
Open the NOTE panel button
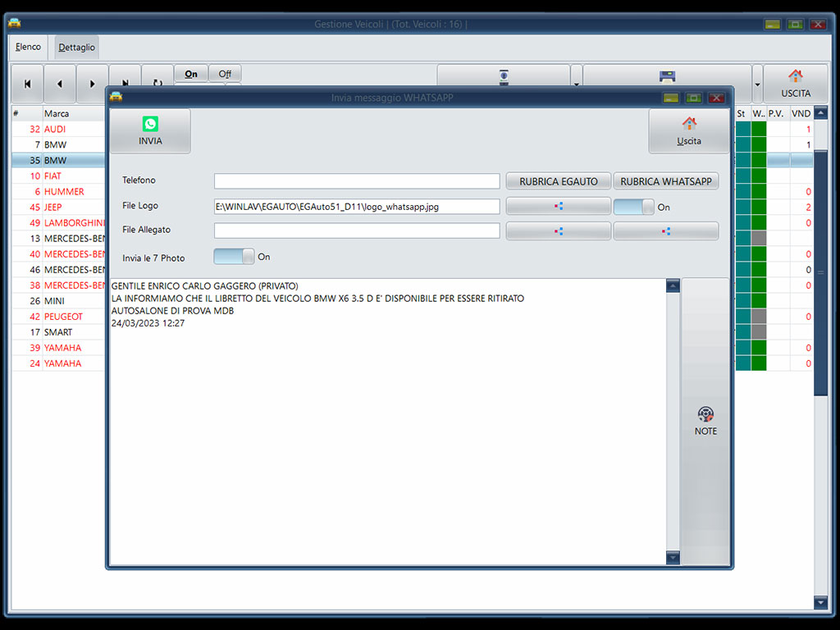coord(705,421)
